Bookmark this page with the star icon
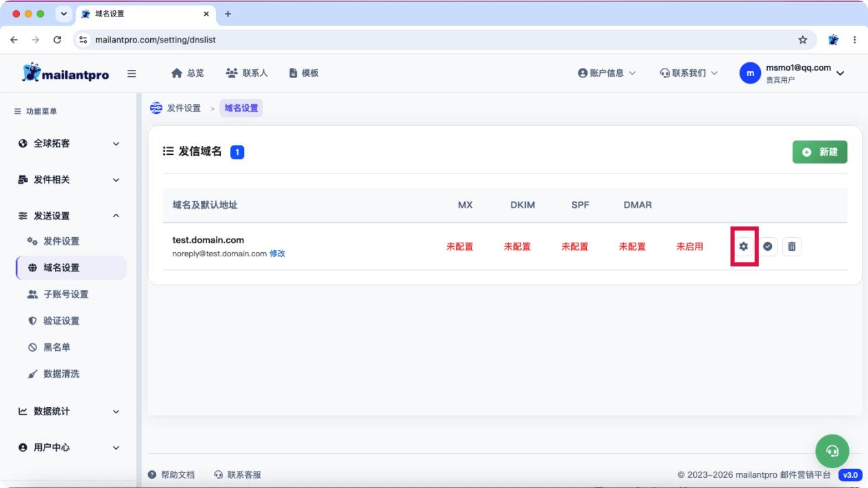 [x=802, y=40]
